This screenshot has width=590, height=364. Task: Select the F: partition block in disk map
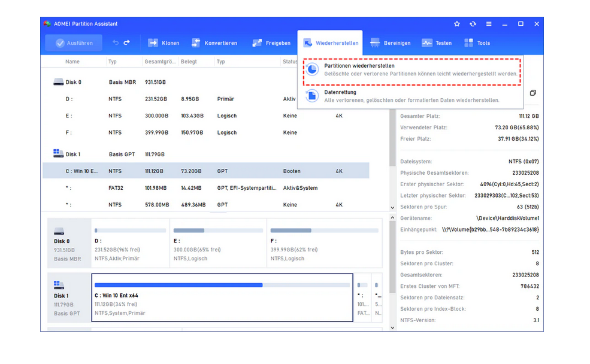[323, 242]
